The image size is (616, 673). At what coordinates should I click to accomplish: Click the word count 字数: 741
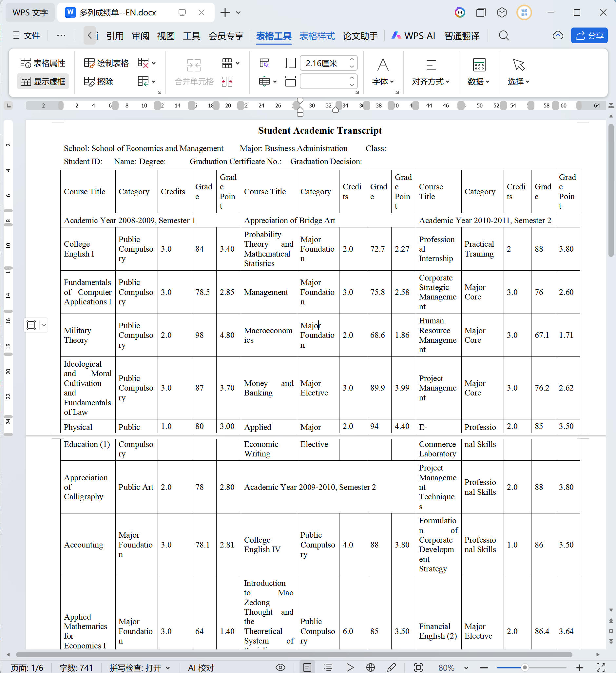point(76,667)
